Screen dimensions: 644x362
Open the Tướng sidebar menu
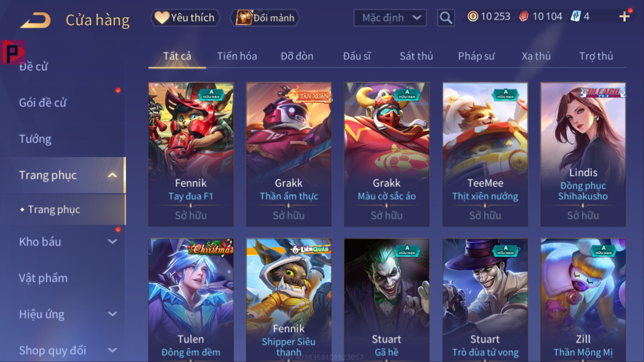pyautogui.click(x=35, y=139)
